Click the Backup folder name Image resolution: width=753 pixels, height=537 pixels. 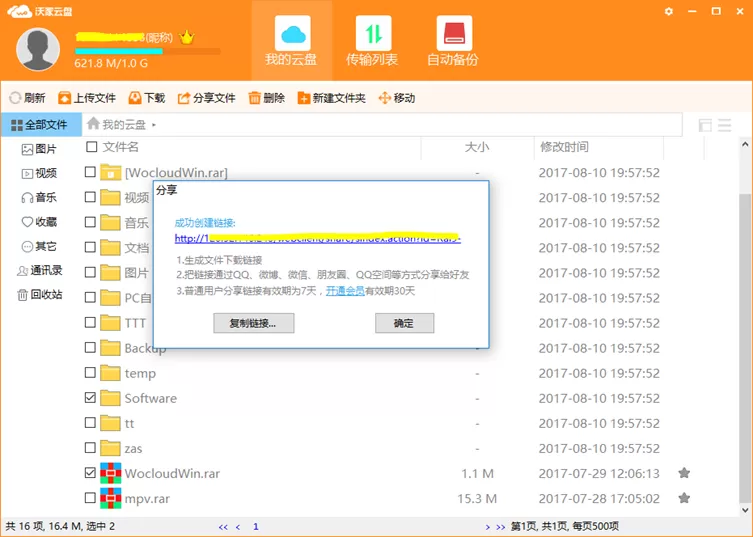[x=146, y=348]
